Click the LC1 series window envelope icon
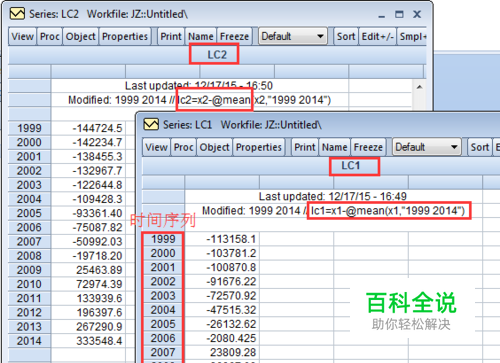 [x=151, y=124]
